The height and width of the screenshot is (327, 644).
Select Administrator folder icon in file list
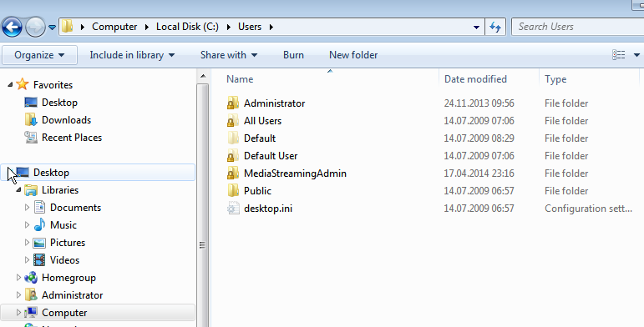[x=233, y=103]
